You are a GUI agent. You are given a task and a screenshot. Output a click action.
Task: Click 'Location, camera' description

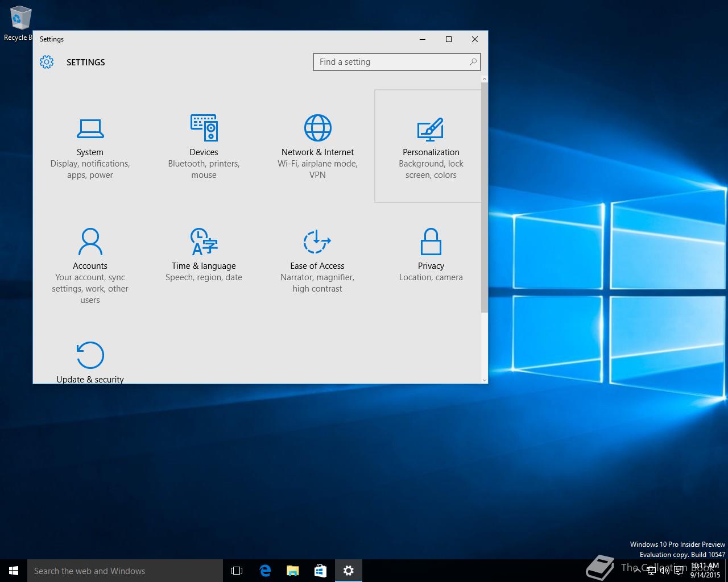431,277
